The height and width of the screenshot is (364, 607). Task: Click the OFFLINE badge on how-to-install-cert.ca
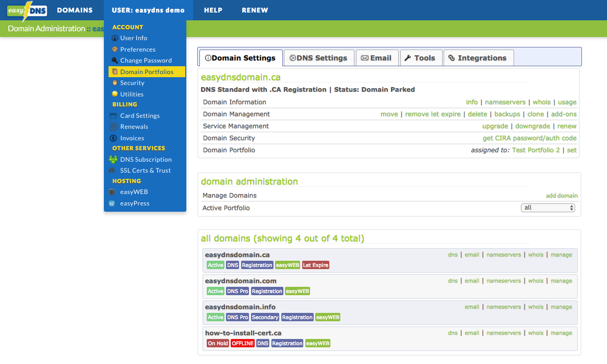point(242,343)
